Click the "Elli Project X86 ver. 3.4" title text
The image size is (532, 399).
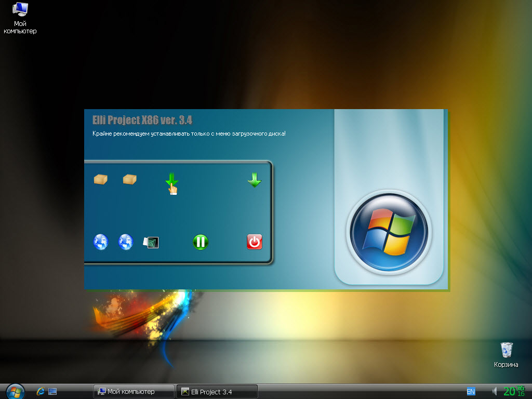[x=142, y=120]
